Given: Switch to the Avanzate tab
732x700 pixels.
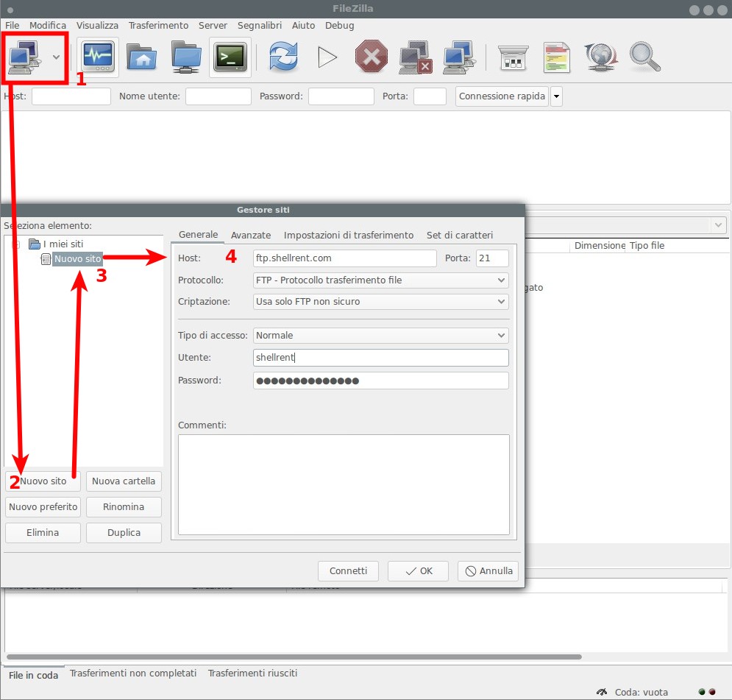Looking at the screenshot, I should pos(251,235).
